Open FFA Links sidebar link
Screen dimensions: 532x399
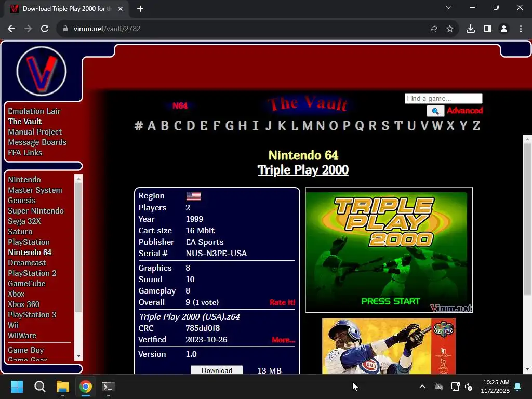[x=25, y=153]
